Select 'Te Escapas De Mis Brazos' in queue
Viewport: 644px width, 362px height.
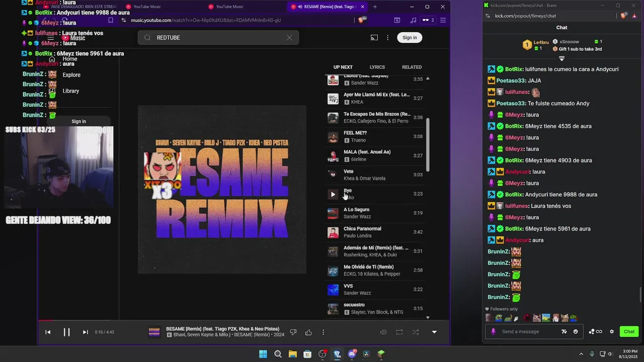tap(375, 117)
